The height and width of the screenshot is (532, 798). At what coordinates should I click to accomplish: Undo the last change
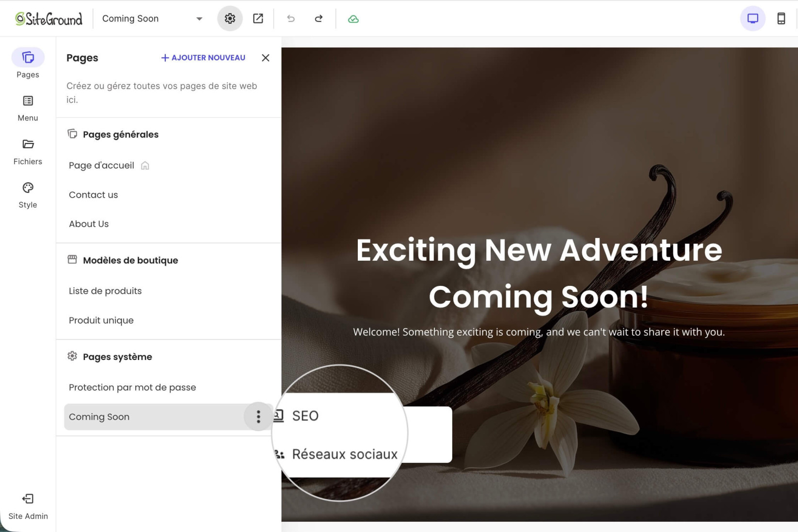pos(291,18)
